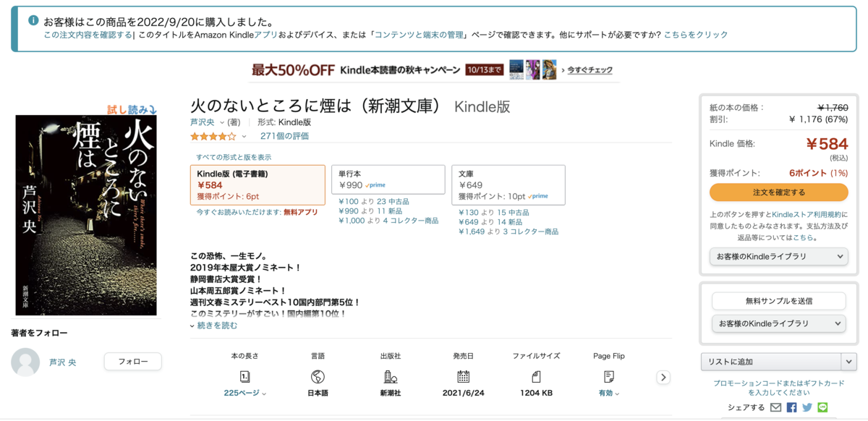Screen dimensions: 868x421
Task: Click the campaign book cover thumbnails
Action: coord(532,69)
